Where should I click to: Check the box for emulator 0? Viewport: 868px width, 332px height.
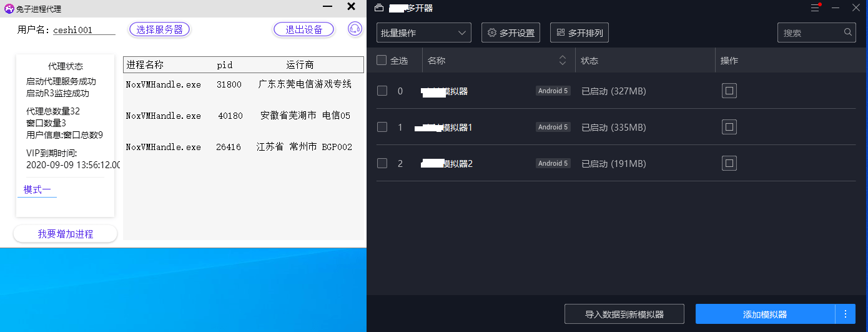382,91
